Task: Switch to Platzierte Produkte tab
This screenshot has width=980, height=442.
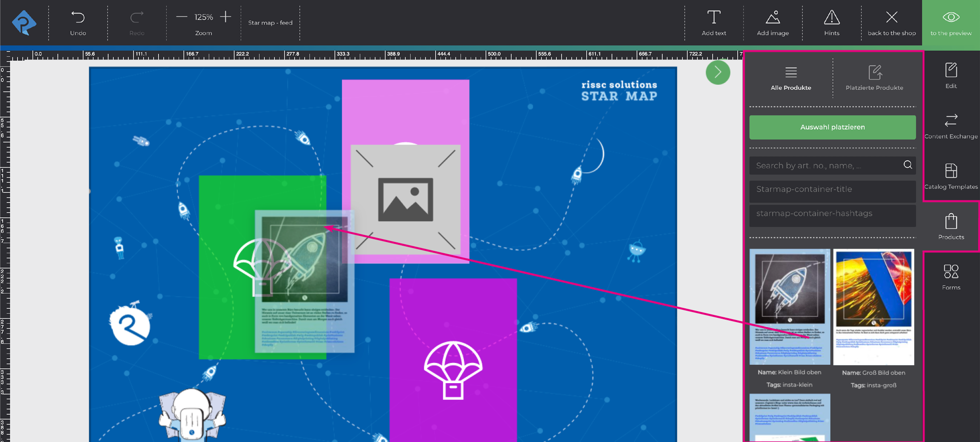Action: pos(874,78)
